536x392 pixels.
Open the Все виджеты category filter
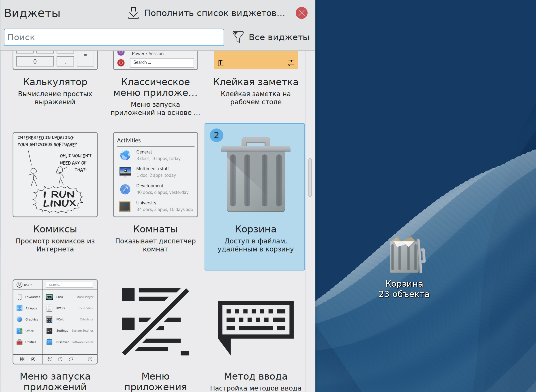(x=271, y=37)
